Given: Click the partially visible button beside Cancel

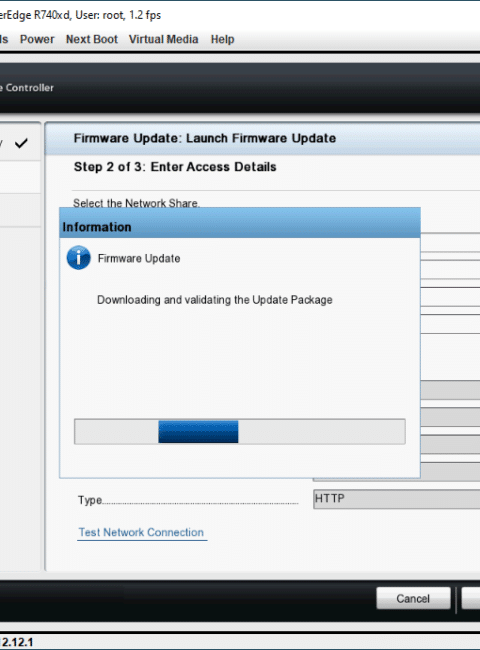Looking at the screenshot, I should [x=471, y=598].
